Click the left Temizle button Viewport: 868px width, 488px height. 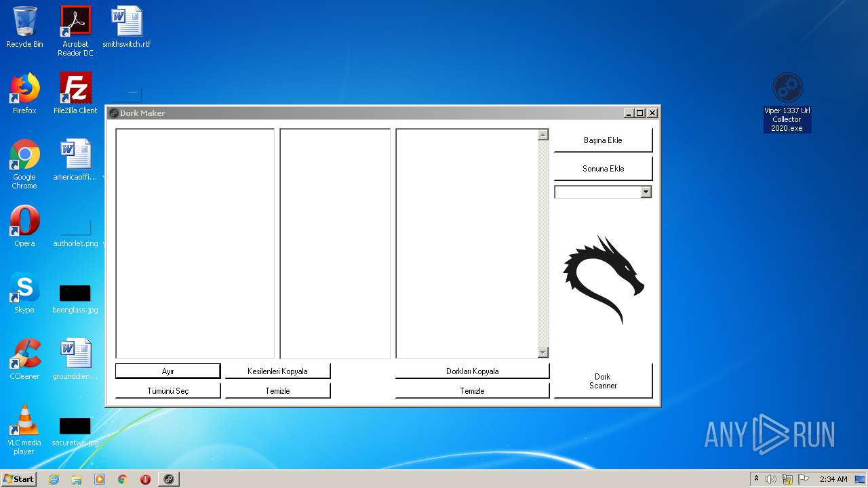click(277, 391)
